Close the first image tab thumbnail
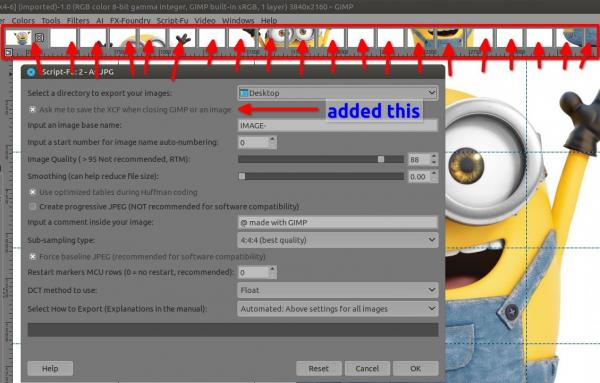This screenshot has height=383, width=600. 39,37
